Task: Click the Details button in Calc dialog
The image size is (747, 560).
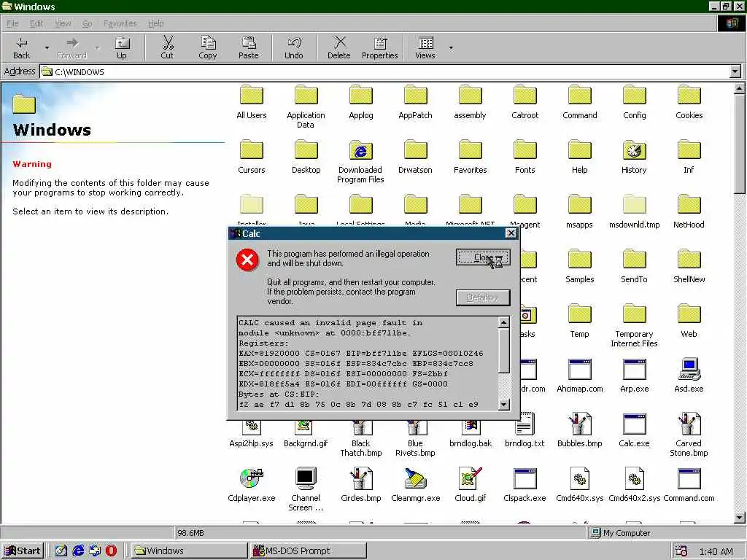Action: pos(483,297)
